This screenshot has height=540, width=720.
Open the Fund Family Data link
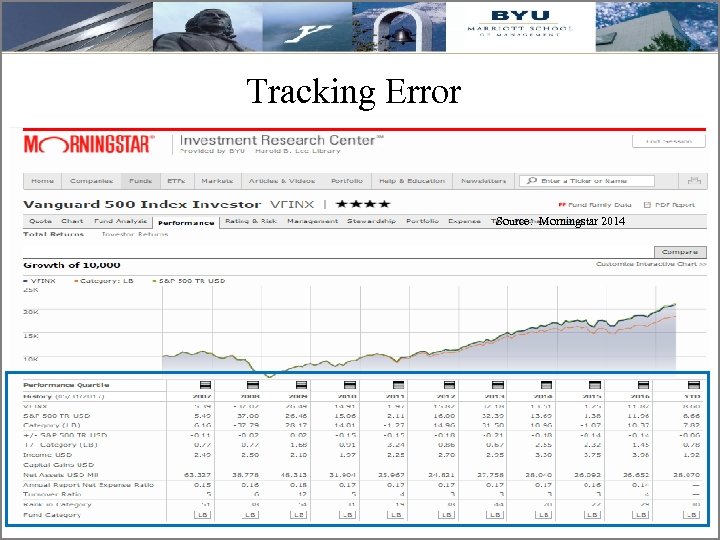pyautogui.click(x=600, y=205)
